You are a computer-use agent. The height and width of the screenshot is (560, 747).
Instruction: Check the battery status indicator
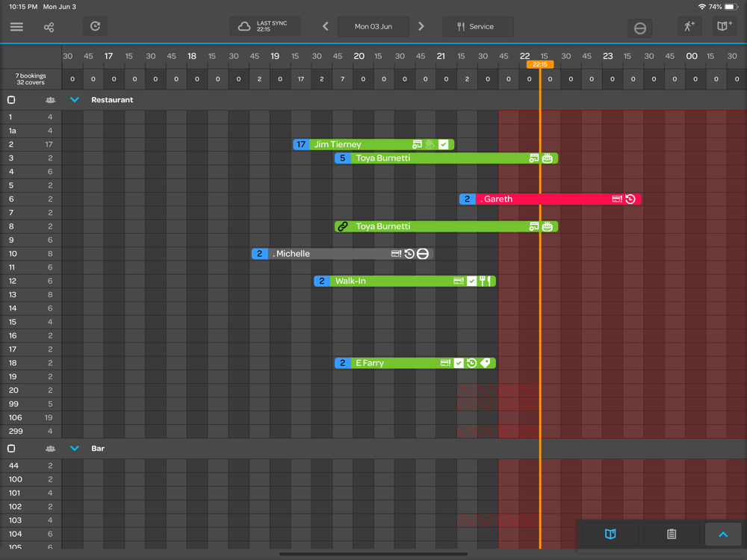pos(731,7)
